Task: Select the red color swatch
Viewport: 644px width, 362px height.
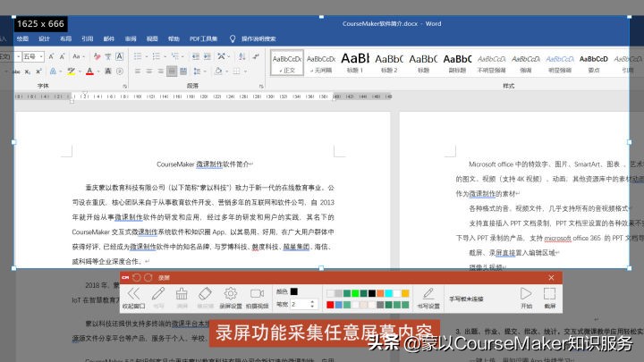Action: click(x=330, y=305)
